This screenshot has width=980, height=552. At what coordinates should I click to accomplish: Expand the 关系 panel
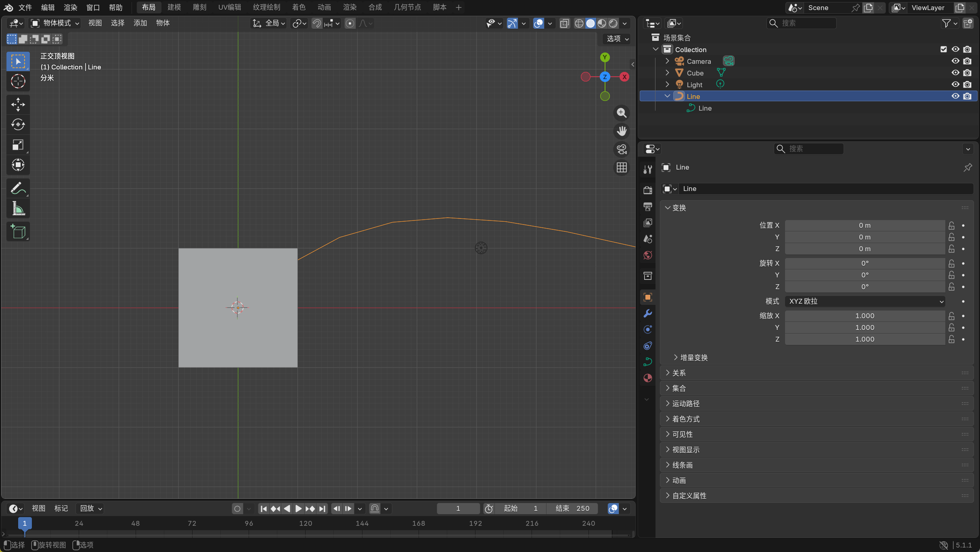coord(679,373)
